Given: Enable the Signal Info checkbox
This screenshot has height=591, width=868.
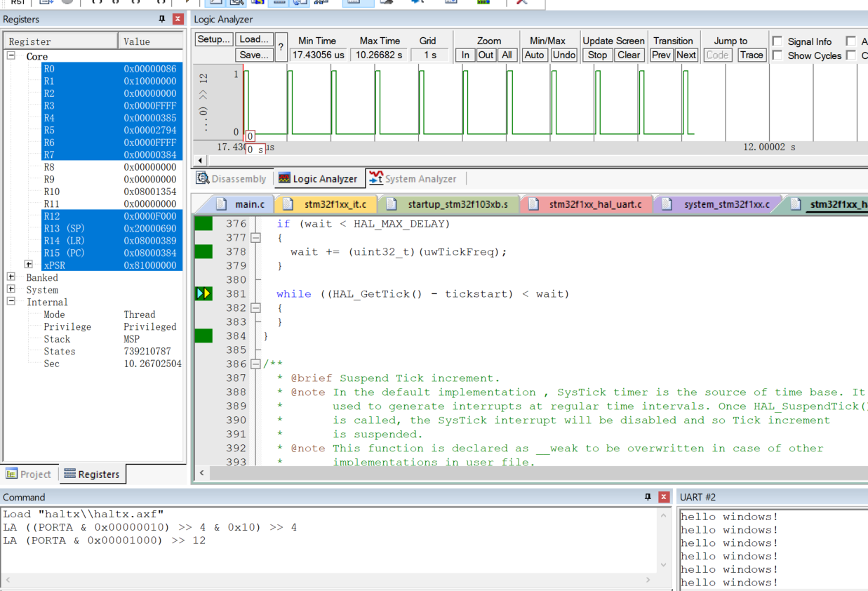Looking at the screenshot, I should pos(777,41).
